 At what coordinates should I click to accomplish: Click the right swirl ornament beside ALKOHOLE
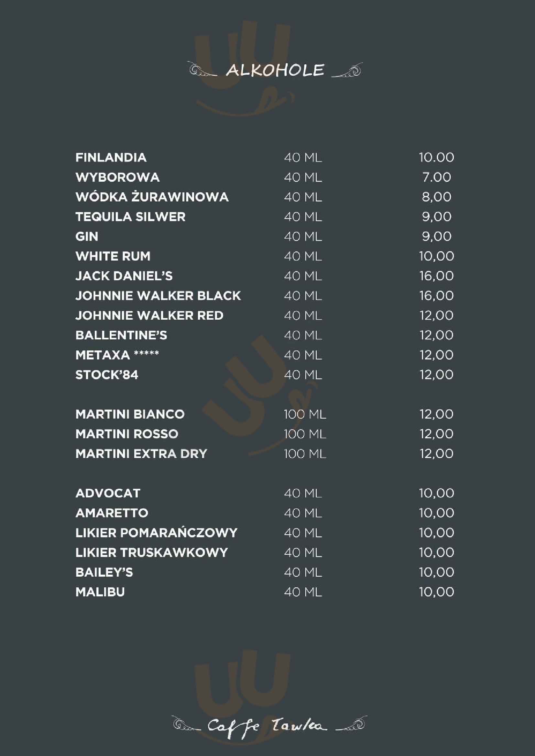click(x=347, y=70)
